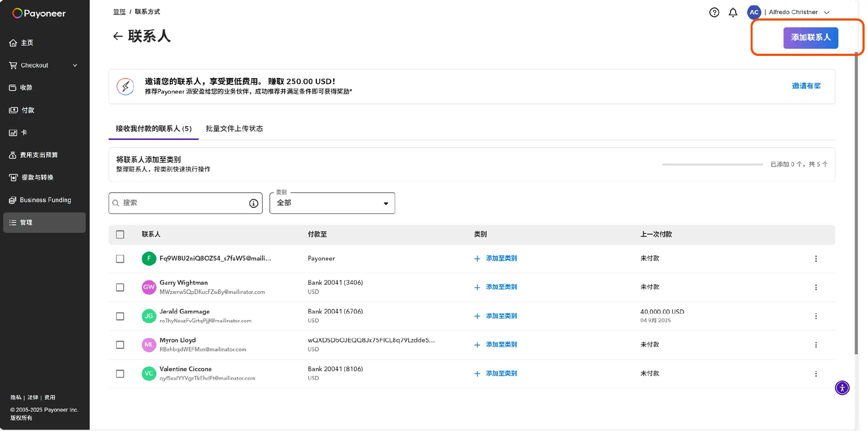Open the notifications bell
The width and height of the screenshot is (868, 431).
pyautogui.click(x=733, y=12)
